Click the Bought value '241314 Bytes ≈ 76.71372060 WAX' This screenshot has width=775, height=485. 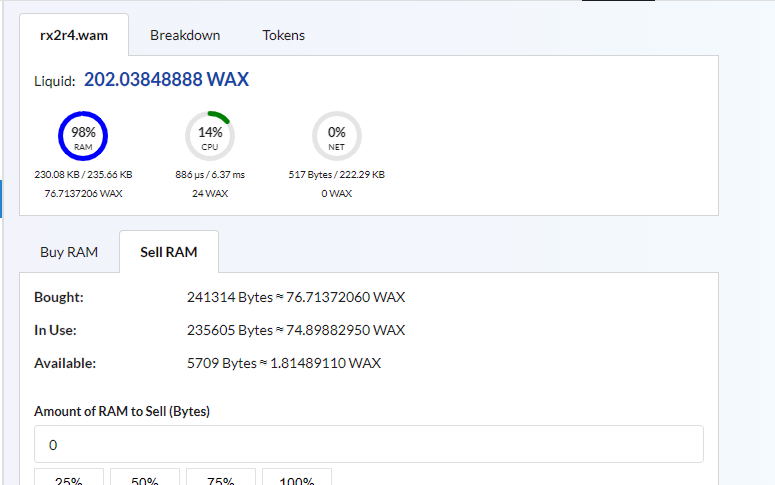pos(296,297)
